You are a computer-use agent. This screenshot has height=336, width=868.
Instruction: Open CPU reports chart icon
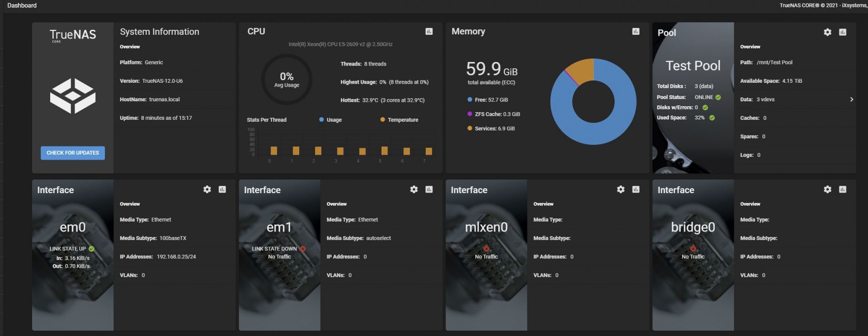(429, 31)
